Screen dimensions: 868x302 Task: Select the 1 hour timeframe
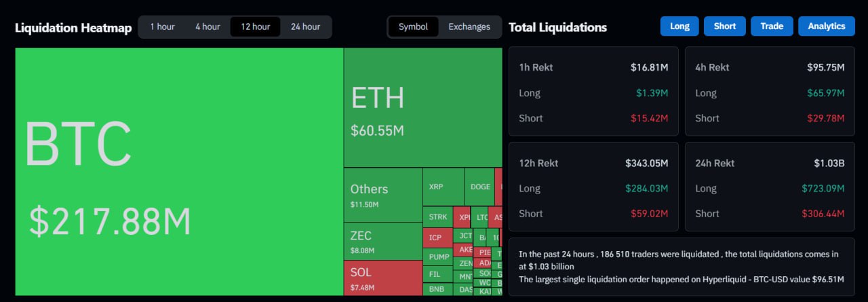click(162, 26)
